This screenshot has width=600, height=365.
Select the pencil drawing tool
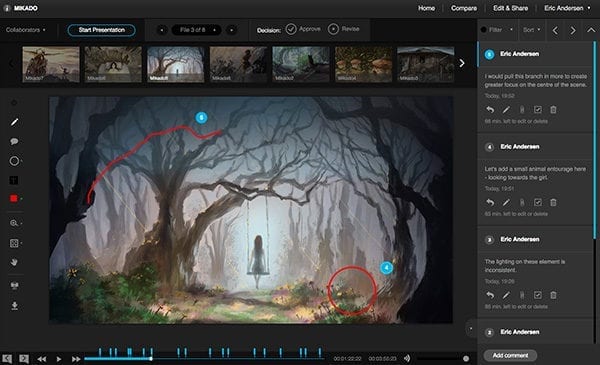[14, 122]
